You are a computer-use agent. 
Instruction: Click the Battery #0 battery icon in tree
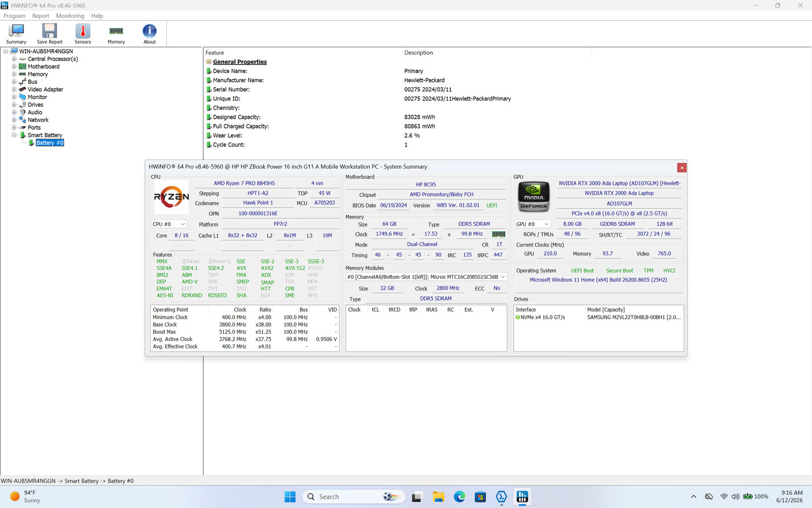point(31,143)
